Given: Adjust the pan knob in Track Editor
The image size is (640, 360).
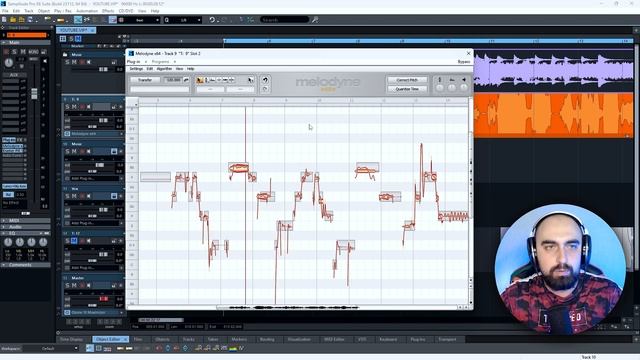Looking at the screenshot, I should click(9, 62).
